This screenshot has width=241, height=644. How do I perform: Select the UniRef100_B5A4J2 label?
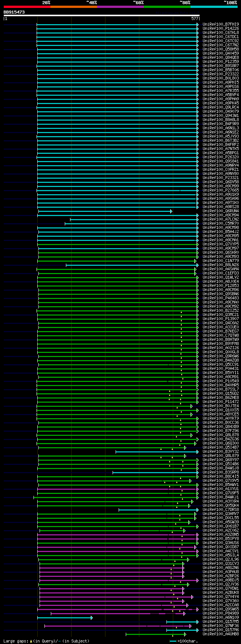pyautogui.click(x=221, y=232)
